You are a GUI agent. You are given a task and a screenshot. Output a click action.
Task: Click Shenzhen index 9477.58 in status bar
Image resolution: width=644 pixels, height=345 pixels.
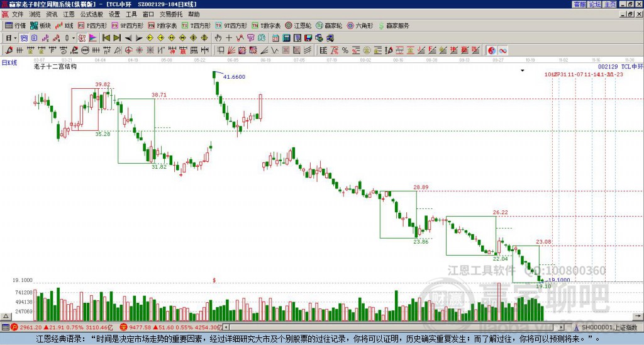click(139, 327)
